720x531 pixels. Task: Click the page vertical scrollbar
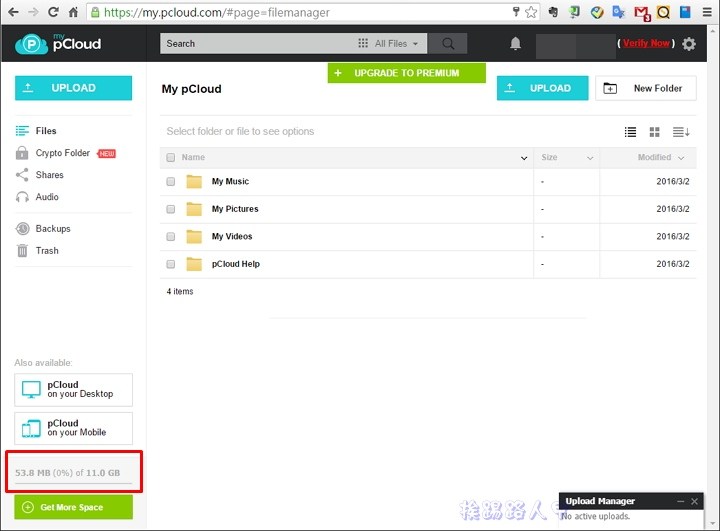(x=713, y=276)
